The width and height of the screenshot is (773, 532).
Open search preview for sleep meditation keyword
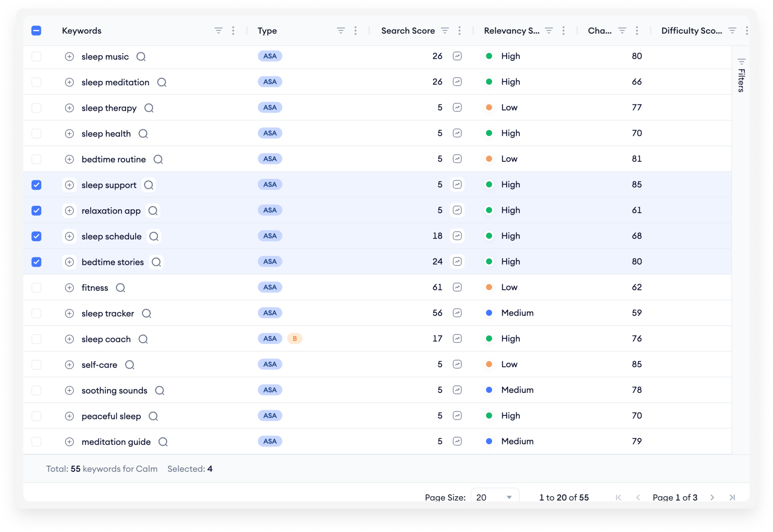[162, 82]
